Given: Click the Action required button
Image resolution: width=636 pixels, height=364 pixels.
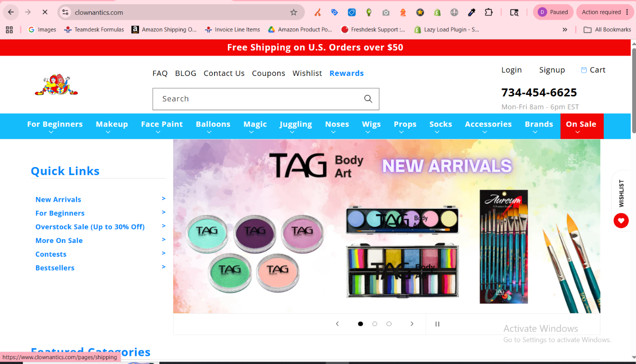Looking at the screenshot, I should tap(606, 12).
